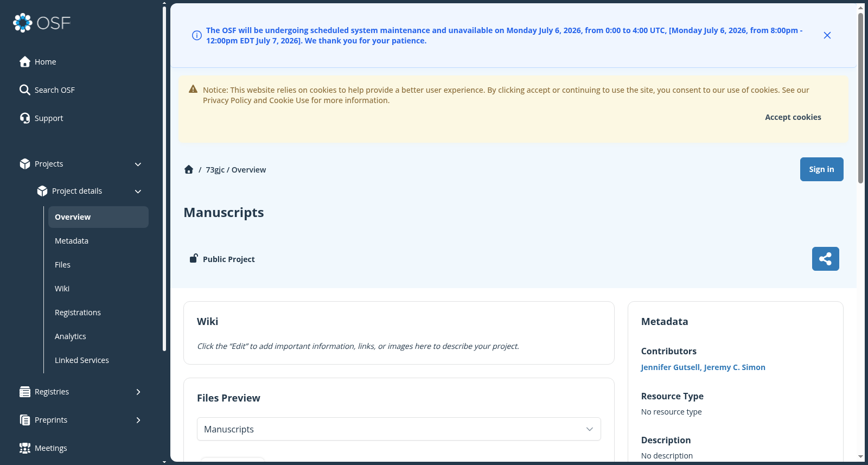
Task: Click the OSF logo
Action: pos(42,23)
